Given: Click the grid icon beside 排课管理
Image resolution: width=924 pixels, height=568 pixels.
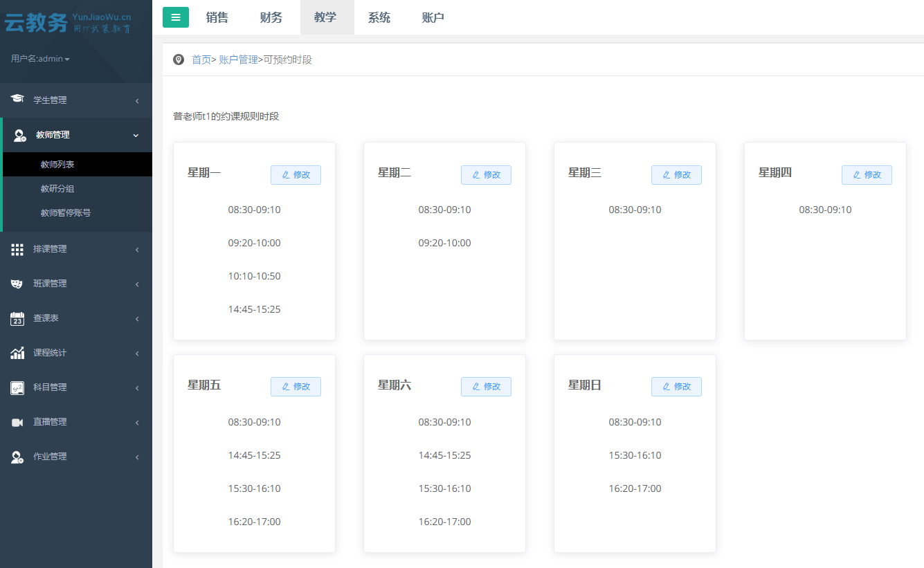Looking at the screenshot, I should tap(17, 250).
